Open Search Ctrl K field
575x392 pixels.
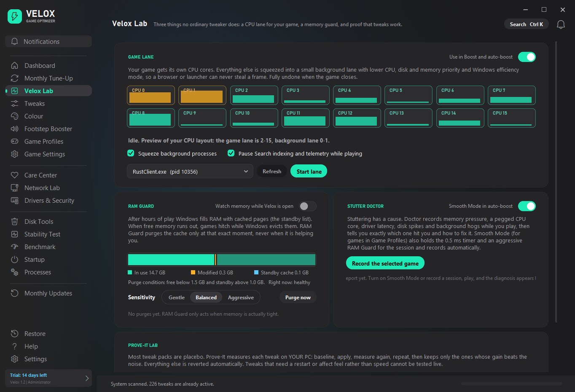click(527, 24)
